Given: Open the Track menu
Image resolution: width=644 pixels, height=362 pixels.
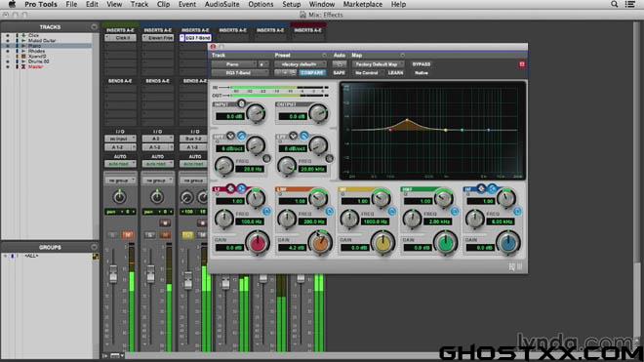Looking at the screenshot, I should [x=140, y=5].
